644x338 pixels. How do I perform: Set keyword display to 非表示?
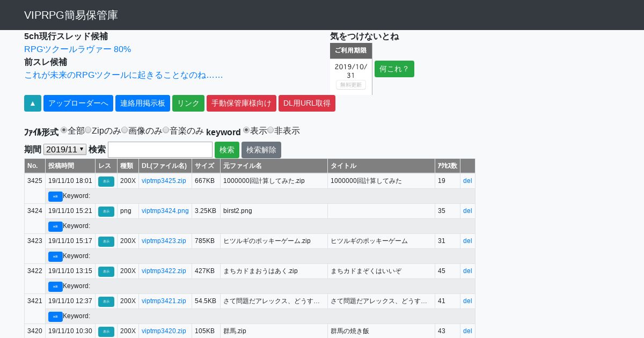pyautogui.click(x=270, y=130)
